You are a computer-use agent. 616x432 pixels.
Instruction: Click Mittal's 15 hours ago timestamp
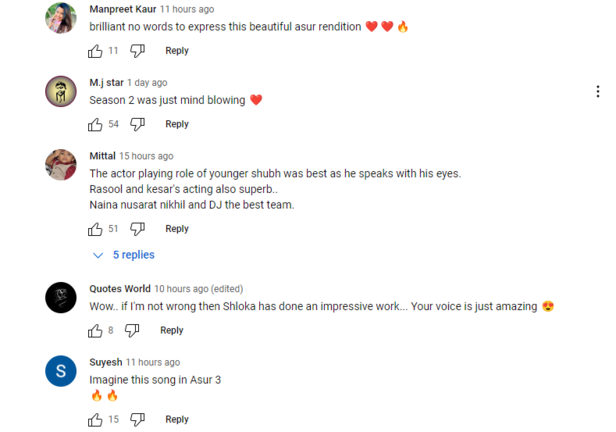146,156
